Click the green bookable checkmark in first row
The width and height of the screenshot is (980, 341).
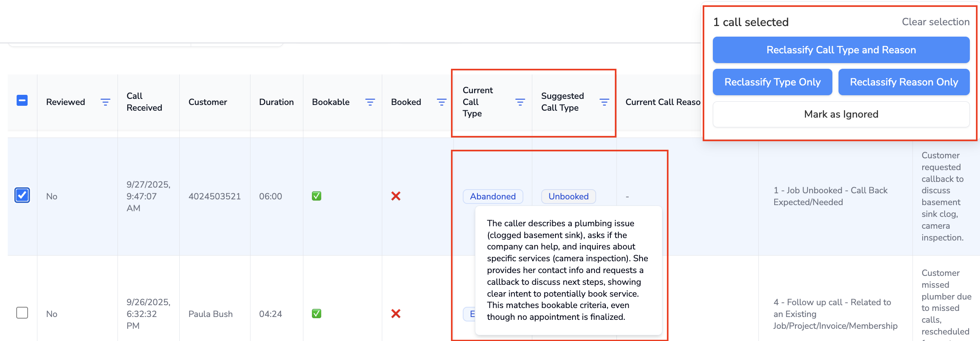(x=316, y=196)
